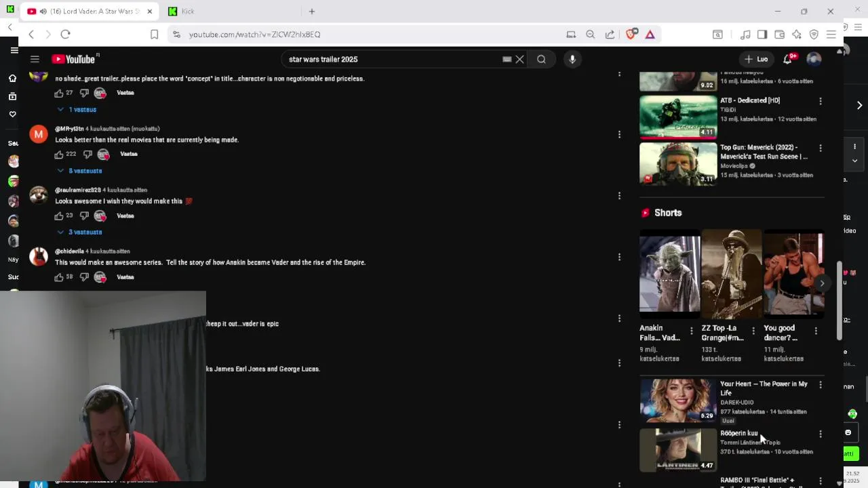
Task: Dislike @chidevila's comment
Action: click(x=84, y=277)
